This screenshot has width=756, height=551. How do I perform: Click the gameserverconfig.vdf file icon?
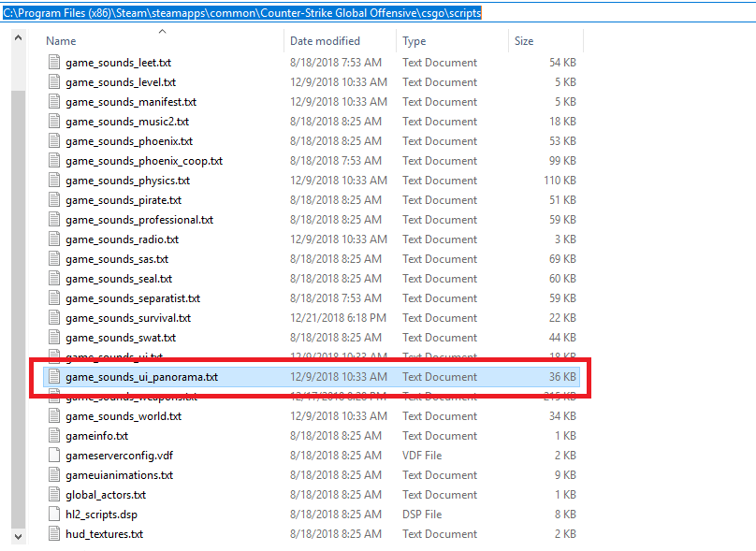click(x=54, y=455)
